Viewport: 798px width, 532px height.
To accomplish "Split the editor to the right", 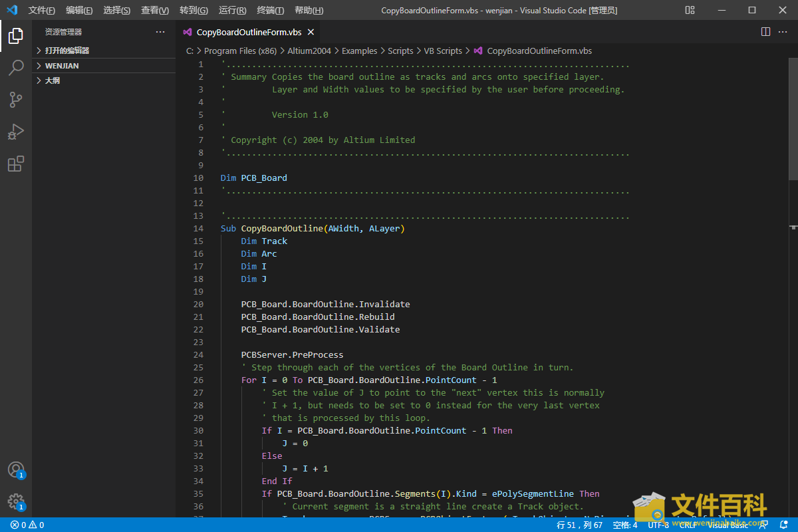I will click(765, 32).
